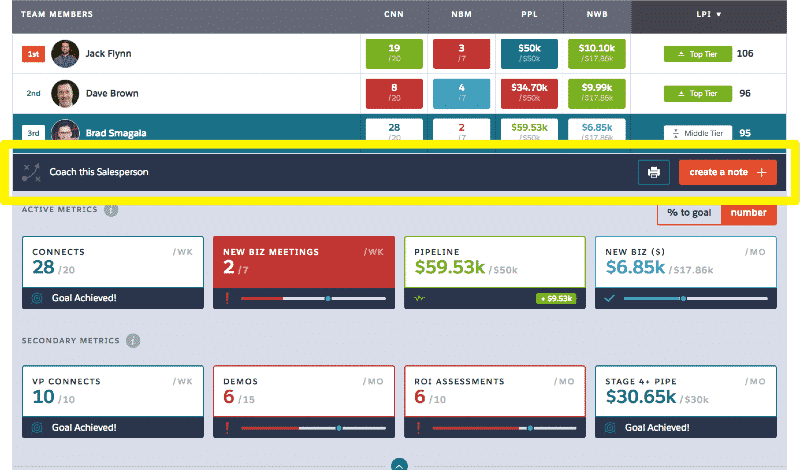
Task: Click the printer icon button
Action: tap(654, 172)
